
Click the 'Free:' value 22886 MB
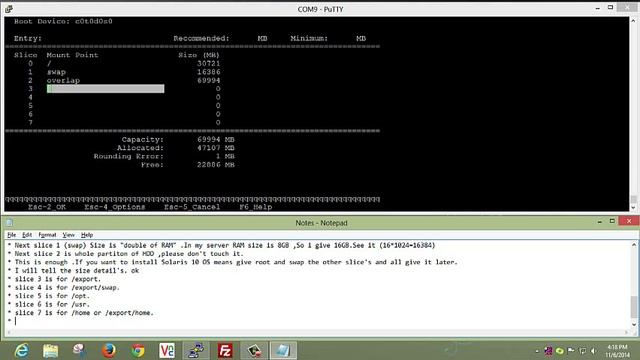216,165
